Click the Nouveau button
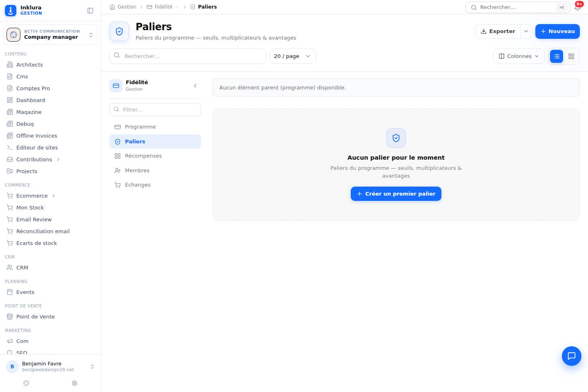Viewport: 588px width, 392px height. 557,31
